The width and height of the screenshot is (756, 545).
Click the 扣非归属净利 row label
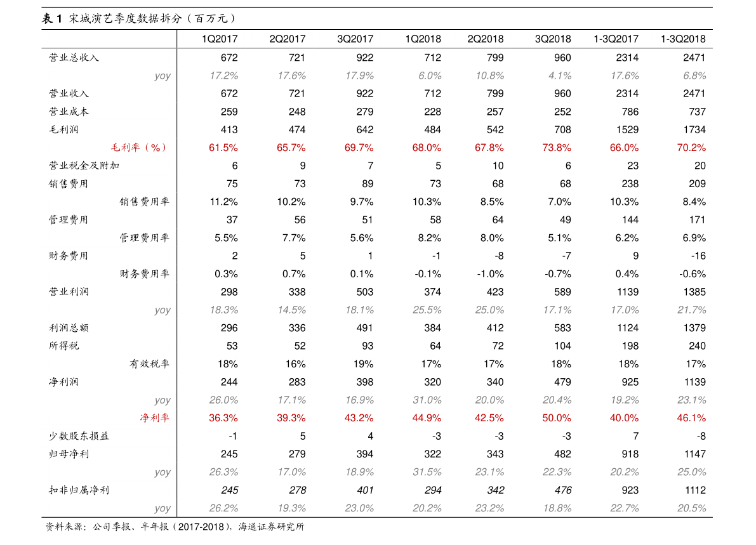(79, 490)
